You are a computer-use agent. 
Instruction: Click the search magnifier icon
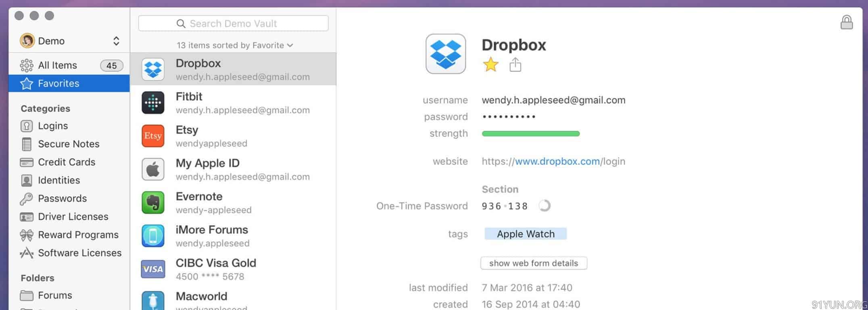pyautogui.click(x=181, y=24)
